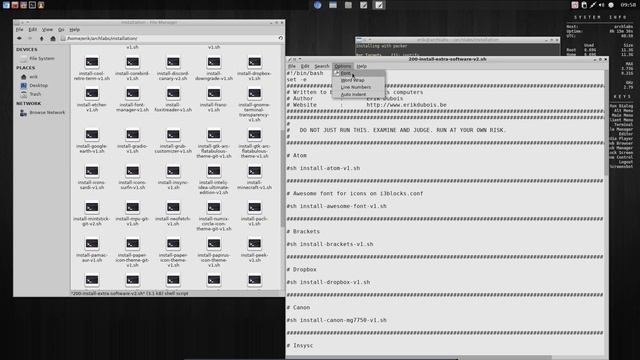Viewport: 640px width, 360px height.
Task: Select the install-pacli-v1.sh file icon
Action: coord(254,207)
